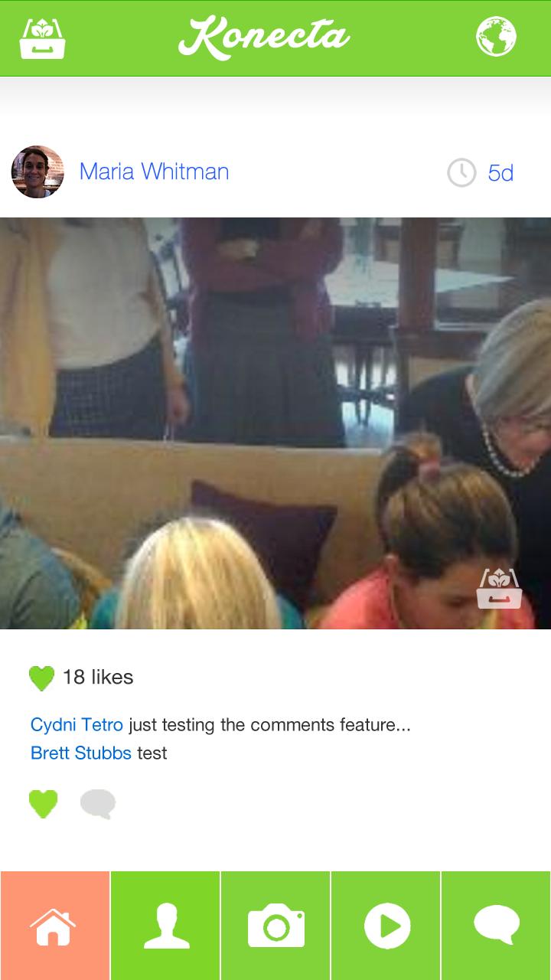Open Maria Whitman's profile picture
This screenshot has height=980, width=551.
(x=37, y=172)
